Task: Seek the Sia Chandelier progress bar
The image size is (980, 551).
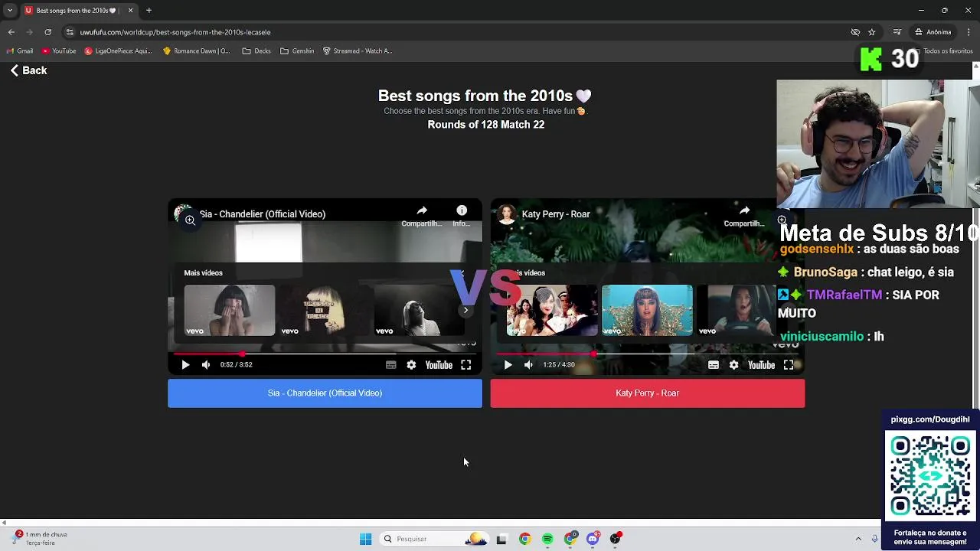Action: [325, 354]
